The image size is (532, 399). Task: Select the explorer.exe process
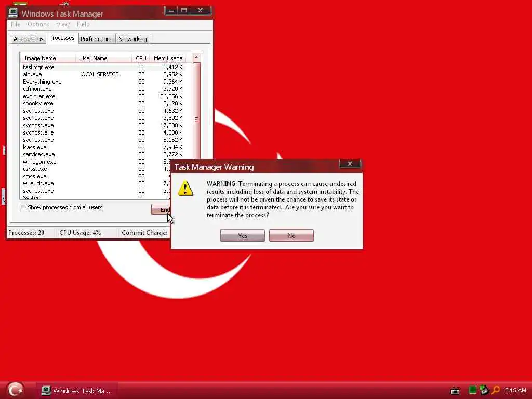(x=103, y=96)
